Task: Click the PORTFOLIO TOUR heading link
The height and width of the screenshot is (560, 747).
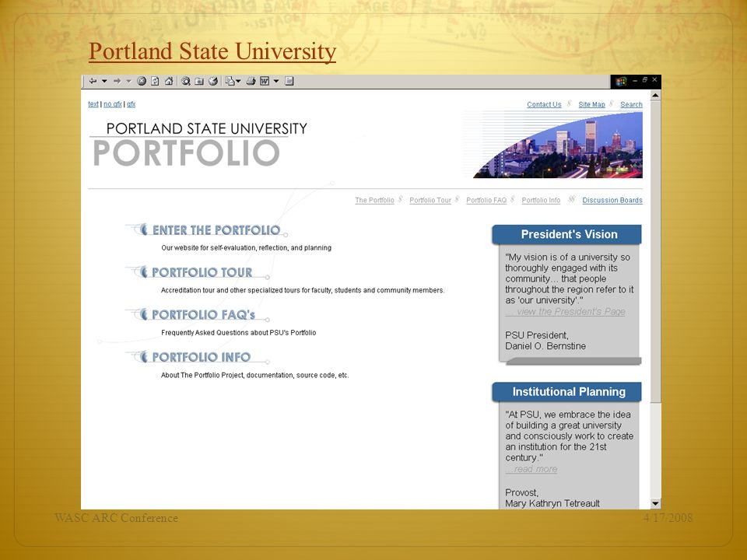Action: (x=202, y=272)
